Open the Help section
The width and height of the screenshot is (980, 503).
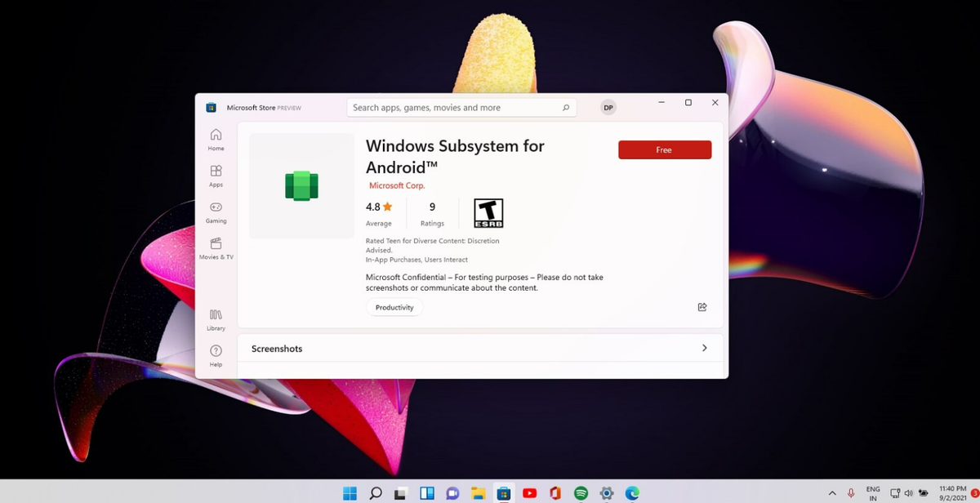coord(216,355)
